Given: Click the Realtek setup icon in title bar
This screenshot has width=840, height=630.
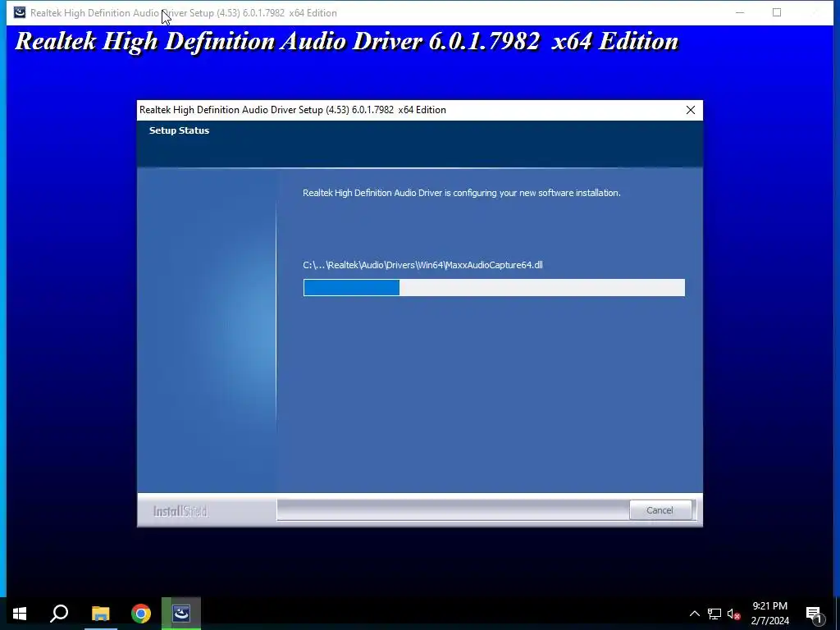Looking at the screenshot, I should coord(20,12).
